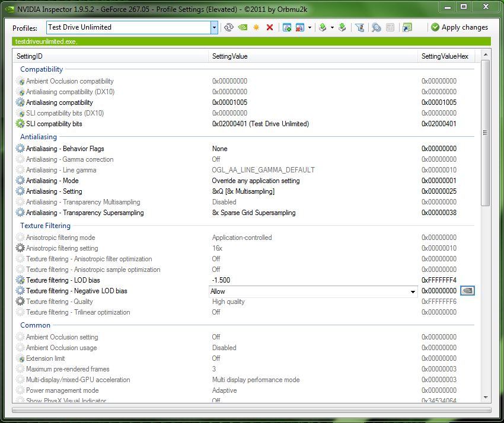504x423 pixels.
Task: Click the 'Compatibility' group header
Action: pos(42,69)
